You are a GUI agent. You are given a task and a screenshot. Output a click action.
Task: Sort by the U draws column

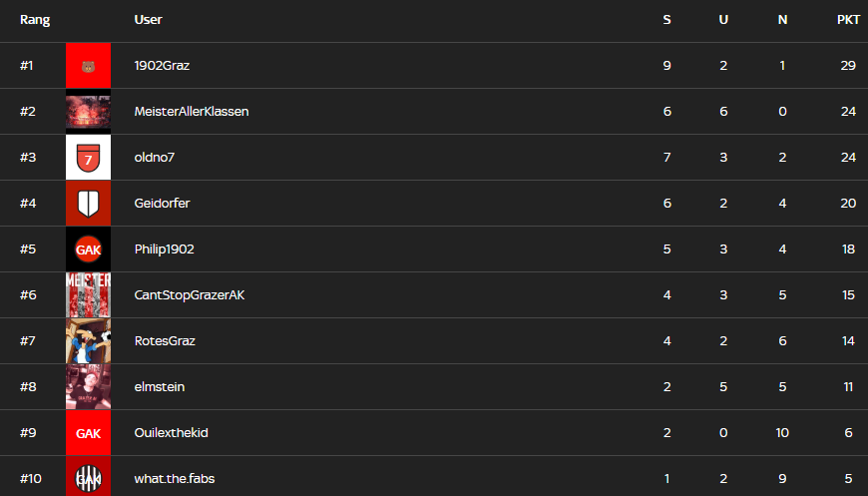pyautogui.click(x=723, y=20)
